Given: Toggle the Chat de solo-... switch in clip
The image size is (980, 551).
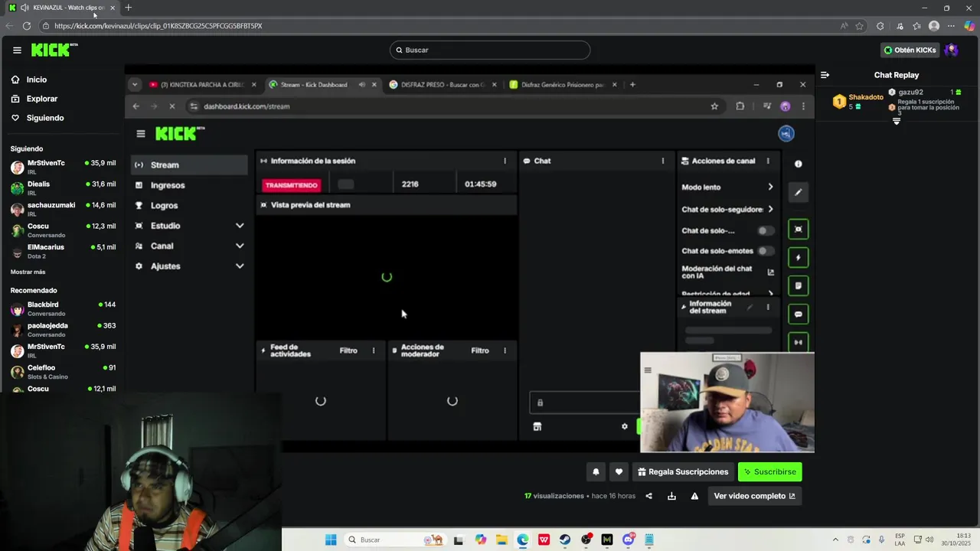Looking at the screenshot, I should (766, 230).
